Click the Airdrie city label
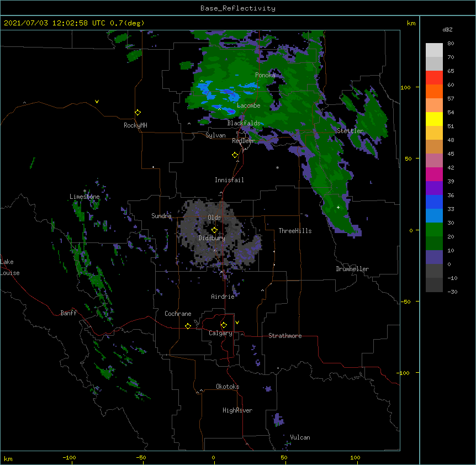Viewport: 476px width, 465px height. (223, 297)
